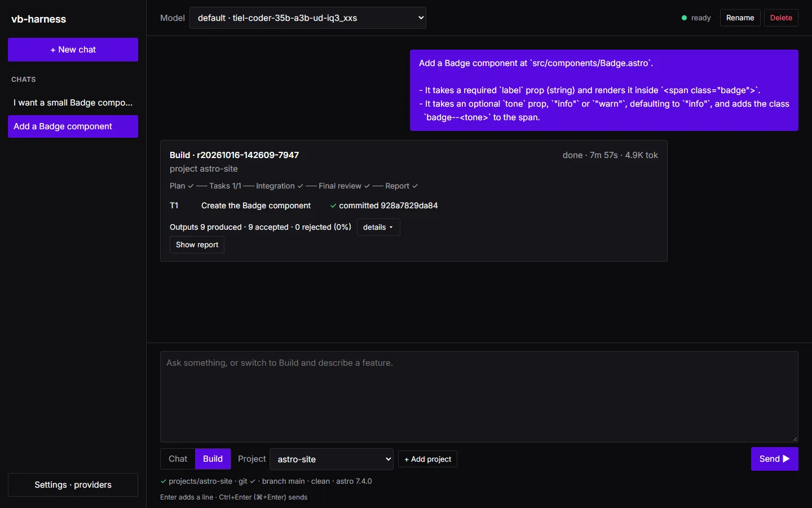The image size is (812, 508).
Task: Click the checkmark after Integration step
Action: pos(301,186)
